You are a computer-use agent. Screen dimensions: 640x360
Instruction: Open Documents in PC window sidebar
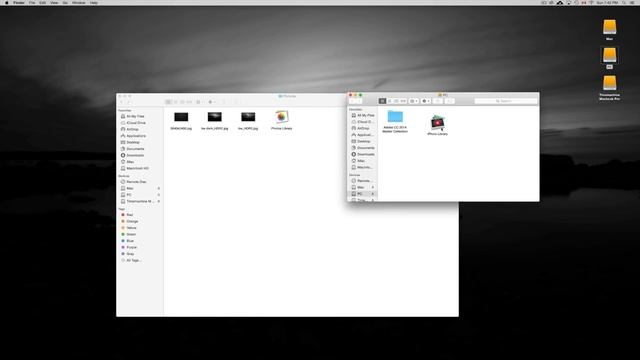point(362,148)
